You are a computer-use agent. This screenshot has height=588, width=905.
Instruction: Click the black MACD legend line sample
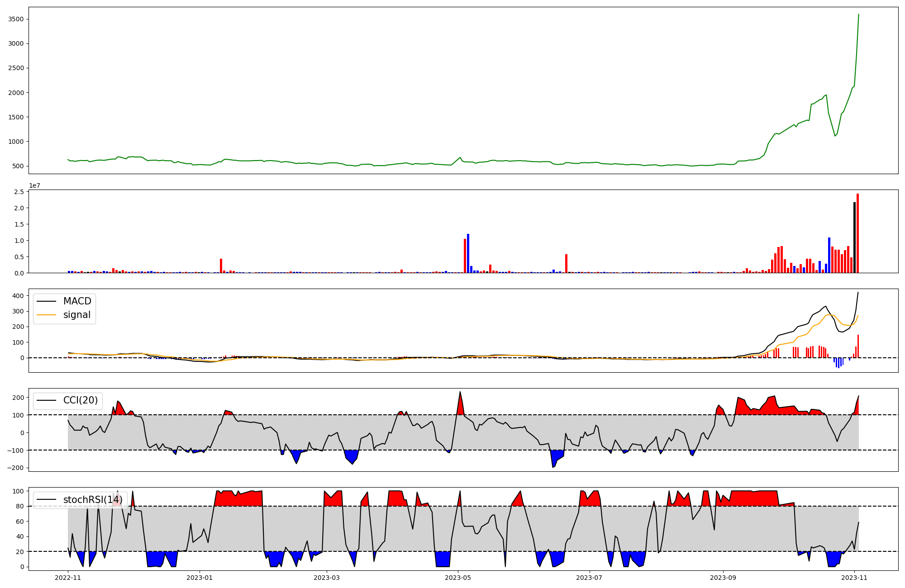(46, 301)
